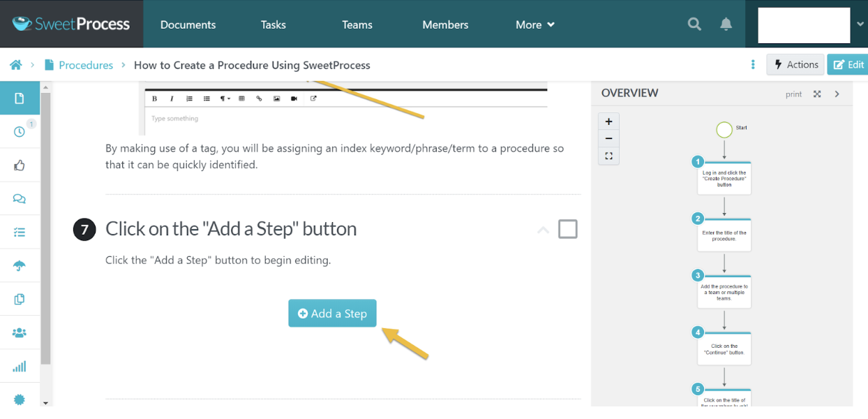Expand the overview flowchart to fullscreen arrows

817,94
